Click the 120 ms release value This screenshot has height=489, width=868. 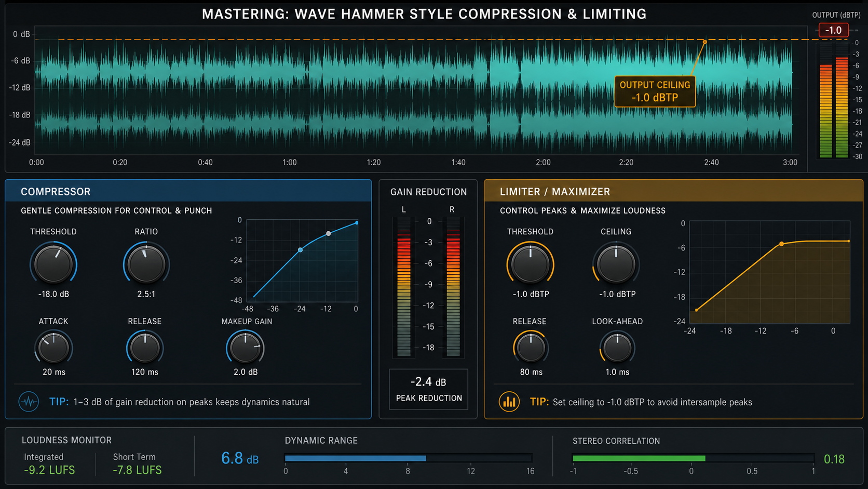click(x=145, y=372)
